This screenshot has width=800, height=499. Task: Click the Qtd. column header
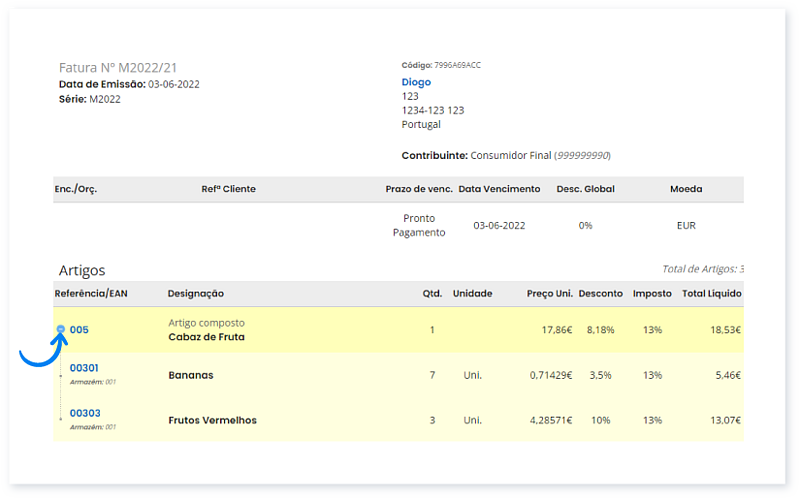click(432, 294)
